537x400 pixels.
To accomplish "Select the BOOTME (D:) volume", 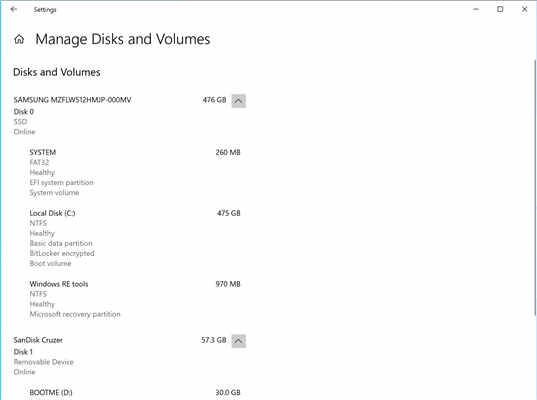I will (135, 392).
